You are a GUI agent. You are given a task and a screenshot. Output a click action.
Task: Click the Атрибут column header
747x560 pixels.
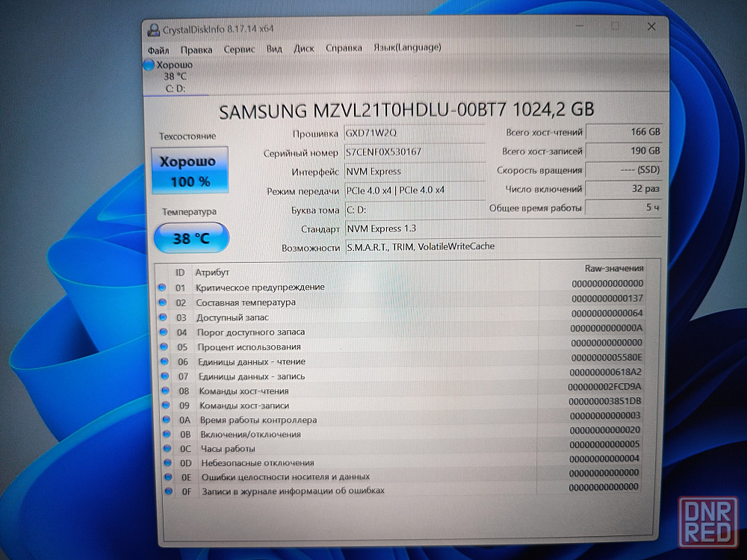pos(212,273)
